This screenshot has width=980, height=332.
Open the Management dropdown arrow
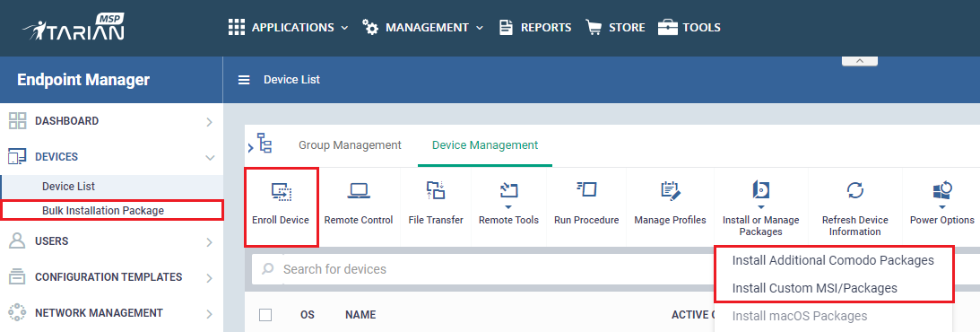pyautogui.click(x=480, y=28)
